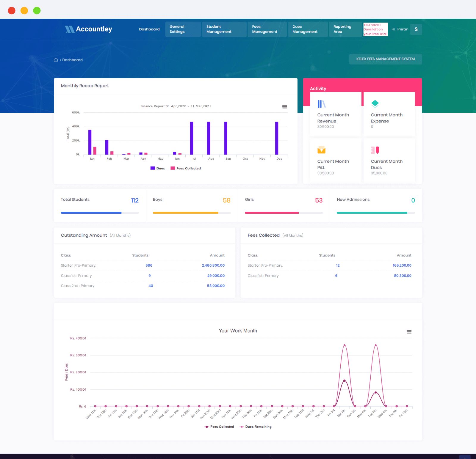Image resolution: width=476 pixels, height=459 pixels.
Task: Click the home breadcrumb icon
Action: 56,60
